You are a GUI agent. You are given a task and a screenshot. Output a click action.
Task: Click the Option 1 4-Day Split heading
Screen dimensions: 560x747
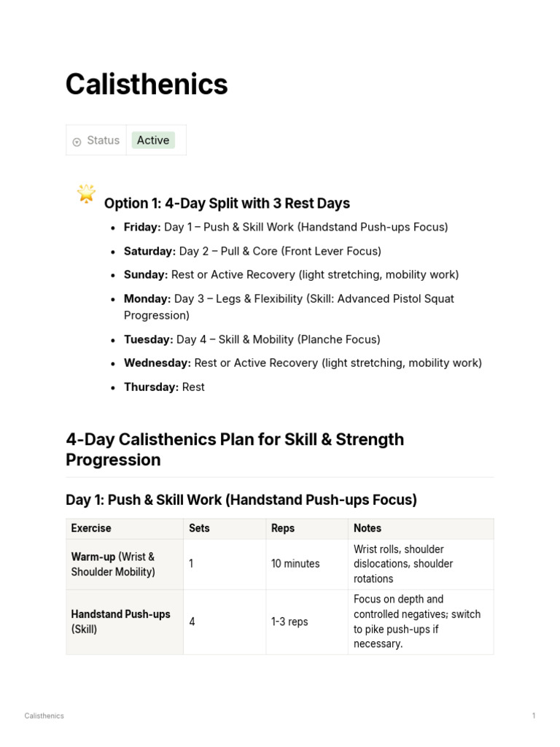[227, 204]
